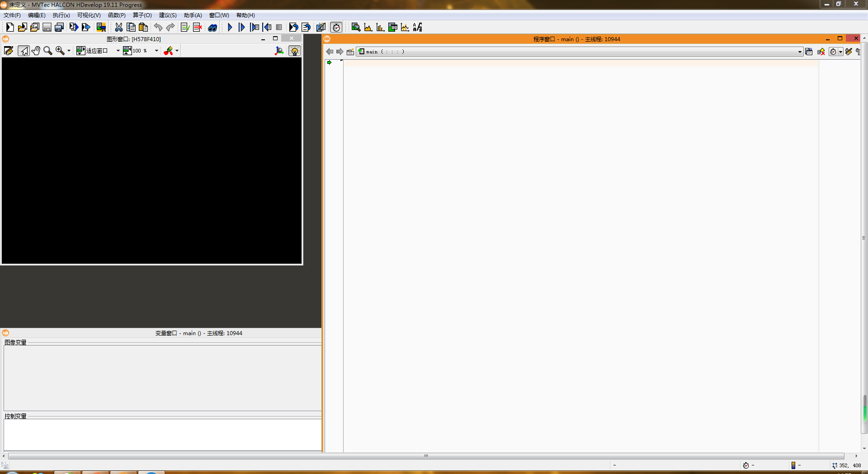The height and width of the screenshot is (474, 868).
Task: Open the OCR training file browser icon
Action: pyautogui.click(x=417, y=27)
